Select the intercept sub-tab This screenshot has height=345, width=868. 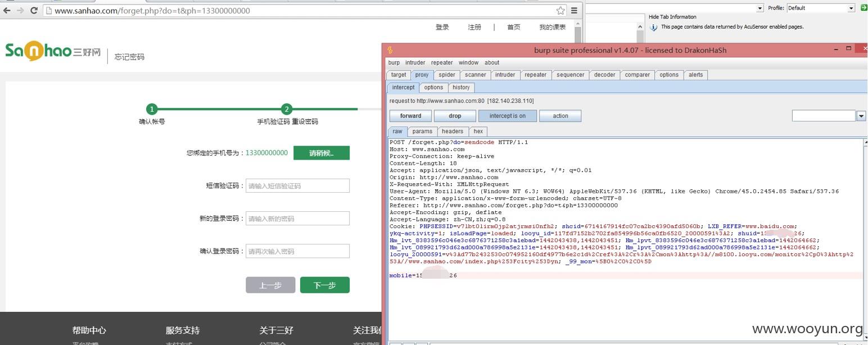[403, 88]
